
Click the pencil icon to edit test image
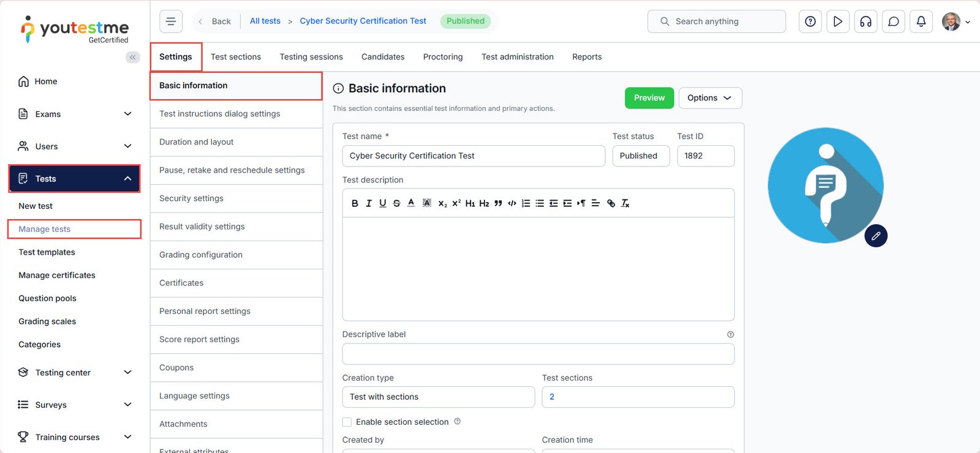[876, 236]
